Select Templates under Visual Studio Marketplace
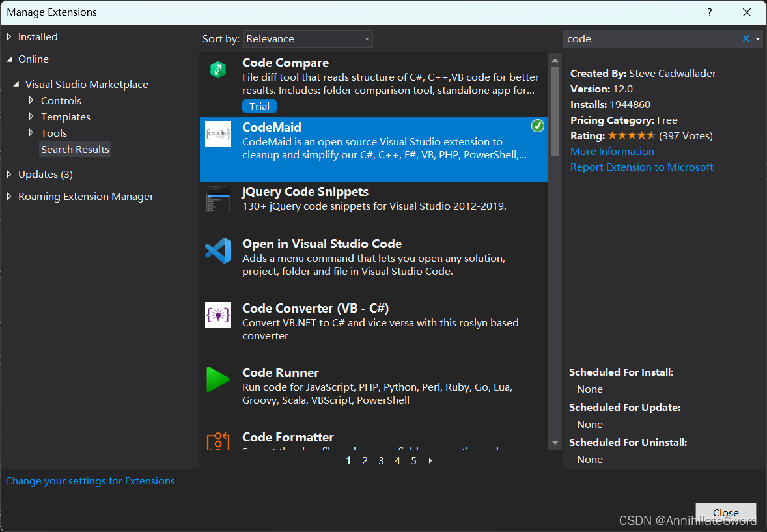 [66, 117]
